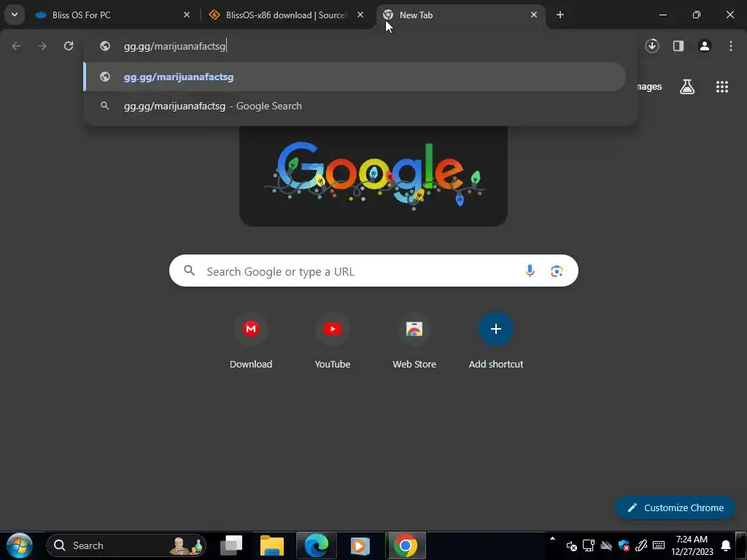Choose the gg.gg/marijuanafactsg Google Search suggestion
This screenshot has width=747, height=560.
(355, 106)
